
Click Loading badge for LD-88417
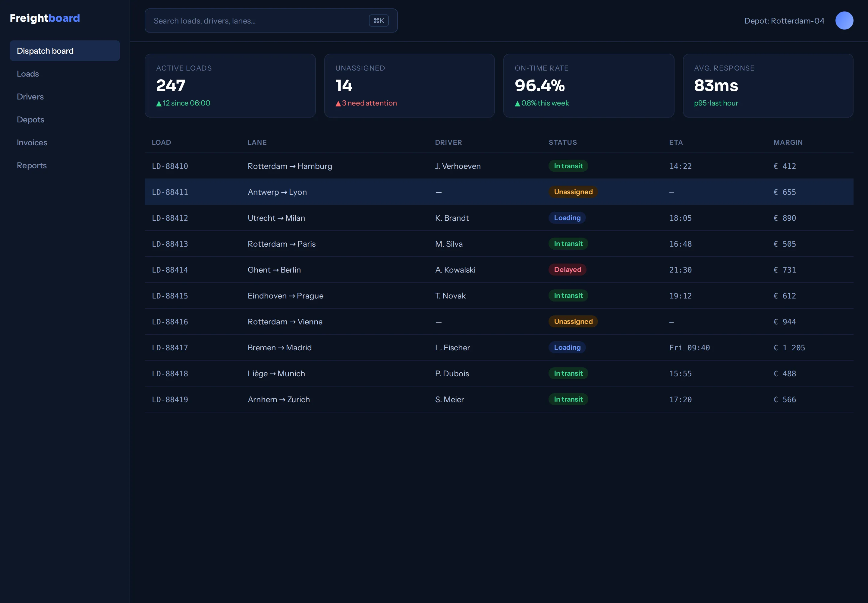(x=567, y=348)
